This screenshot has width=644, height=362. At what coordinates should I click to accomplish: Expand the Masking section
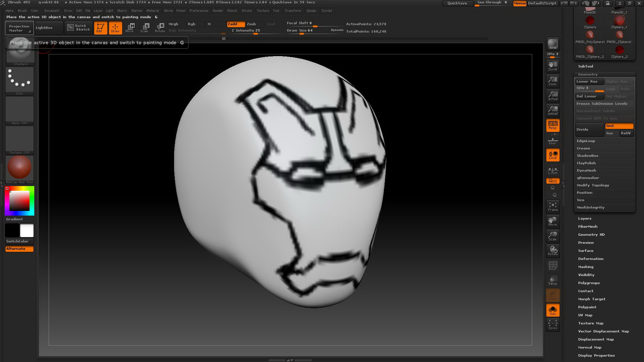pos(586,267)
